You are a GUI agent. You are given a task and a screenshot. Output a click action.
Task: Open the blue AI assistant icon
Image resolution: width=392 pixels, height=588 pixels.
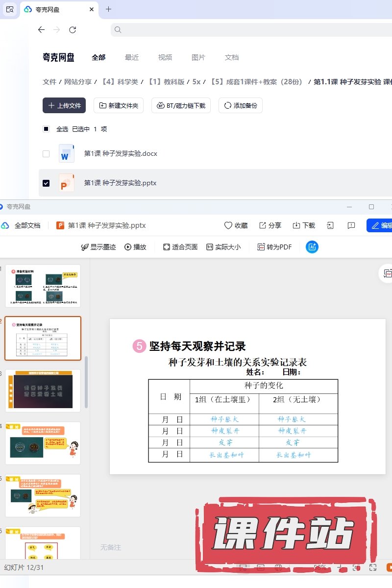[x=312, y=247]
